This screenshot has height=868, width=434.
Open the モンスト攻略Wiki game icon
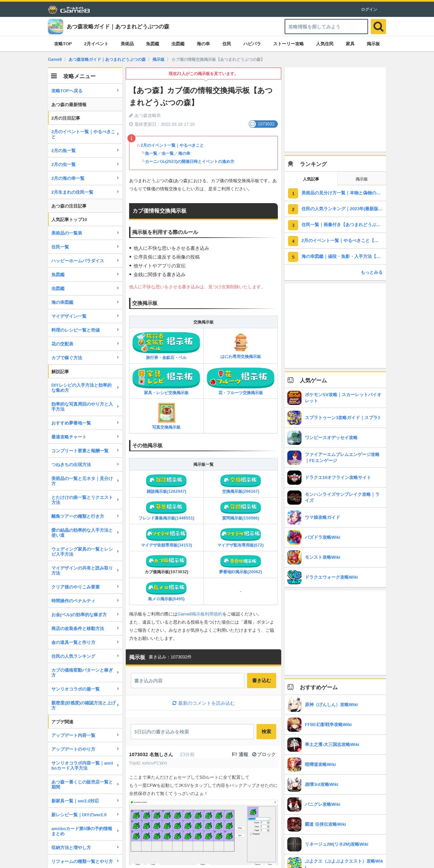(x=294, y=557)
